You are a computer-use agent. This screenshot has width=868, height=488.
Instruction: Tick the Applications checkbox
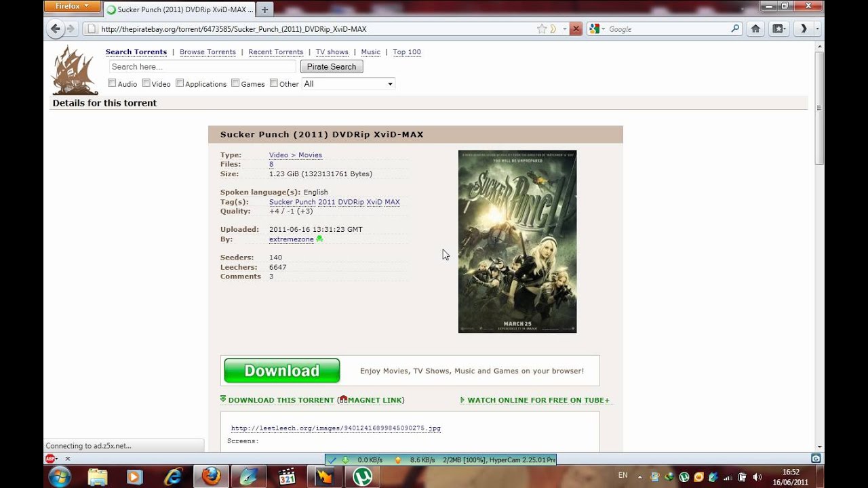(x=180, y=83)
